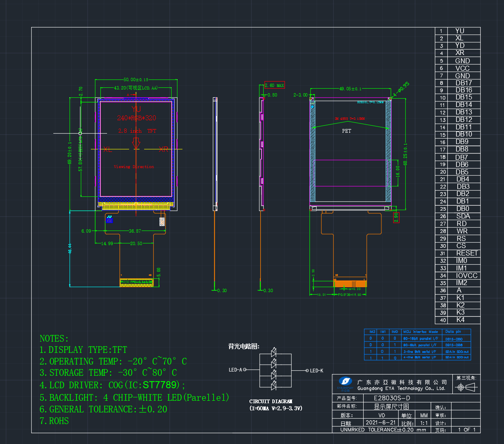Image resolution: width=504 pixels, height=444 pixels.
Task: Select the "2021-6-21" date in title block
Action: 381,422
